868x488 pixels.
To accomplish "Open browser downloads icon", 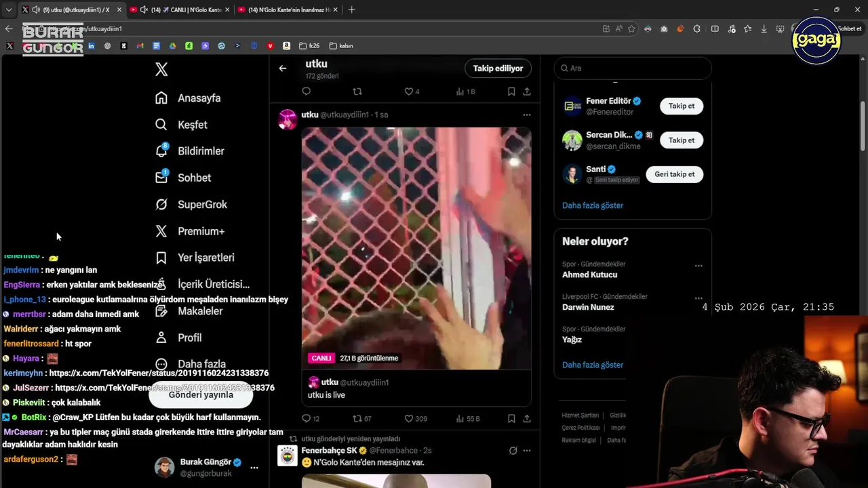I will click(x=764, y=29).
